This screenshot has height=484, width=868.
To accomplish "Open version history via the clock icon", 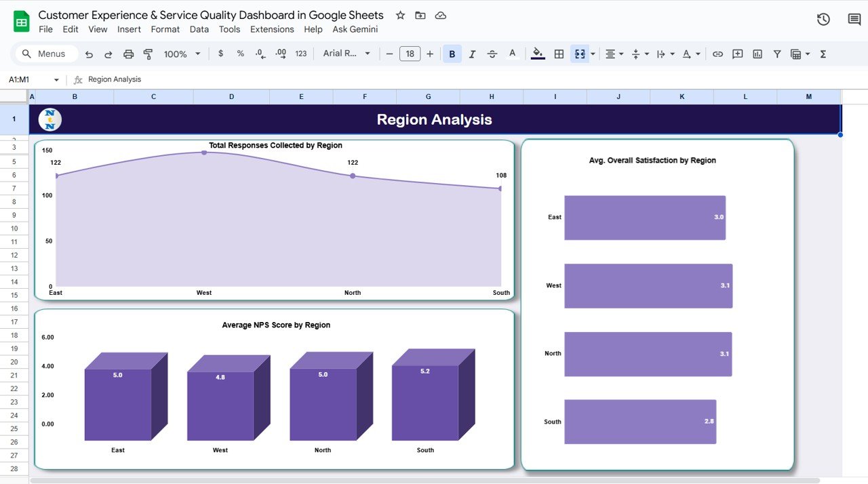I will pyautogui.click(x=823, y=19).
